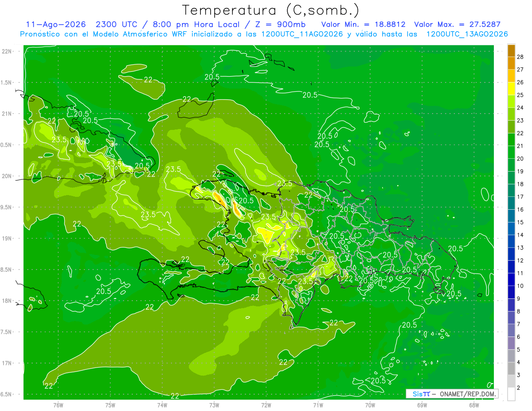Click the "72W" longitude axis label
Viewport: 532px width, 411px height.
[266, 405]
